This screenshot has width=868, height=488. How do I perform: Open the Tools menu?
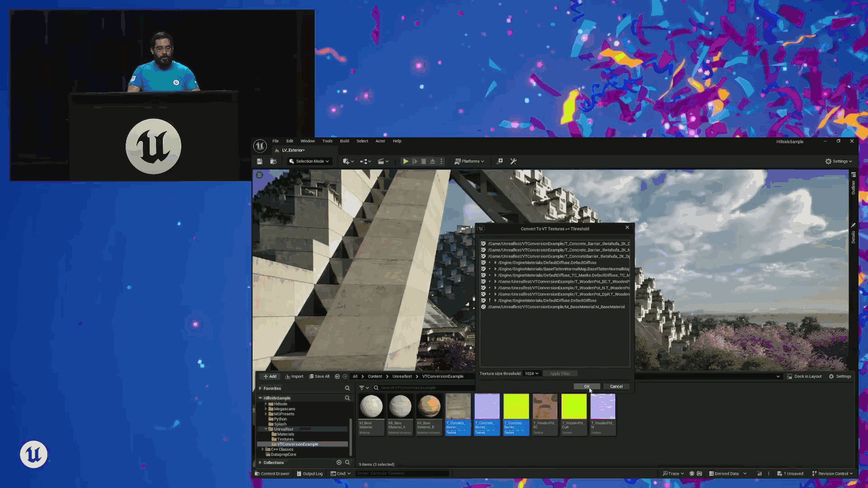point(327,141)
